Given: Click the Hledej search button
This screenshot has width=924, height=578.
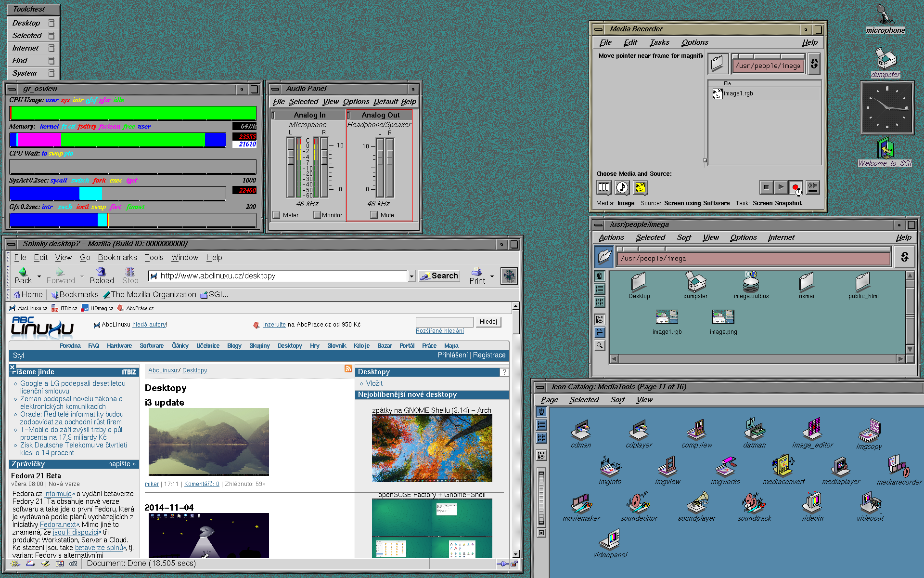Looking at the screenshot, I should [488, 322].
